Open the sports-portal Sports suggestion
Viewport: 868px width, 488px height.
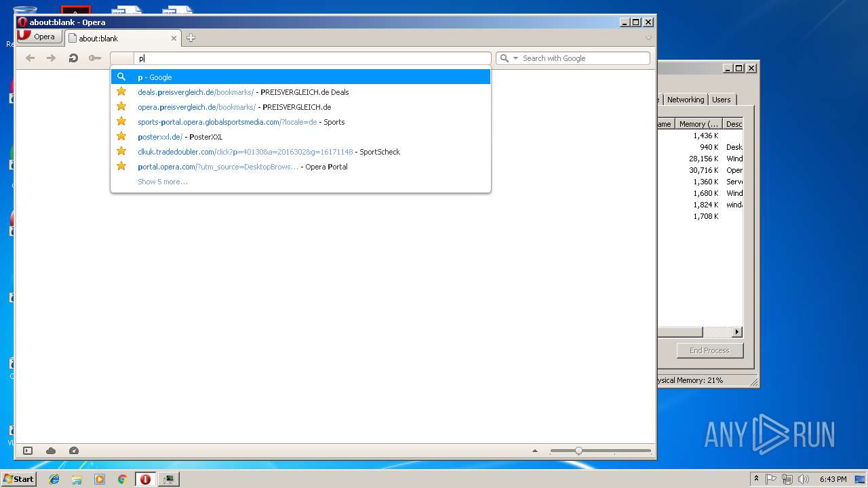(300, 122)
